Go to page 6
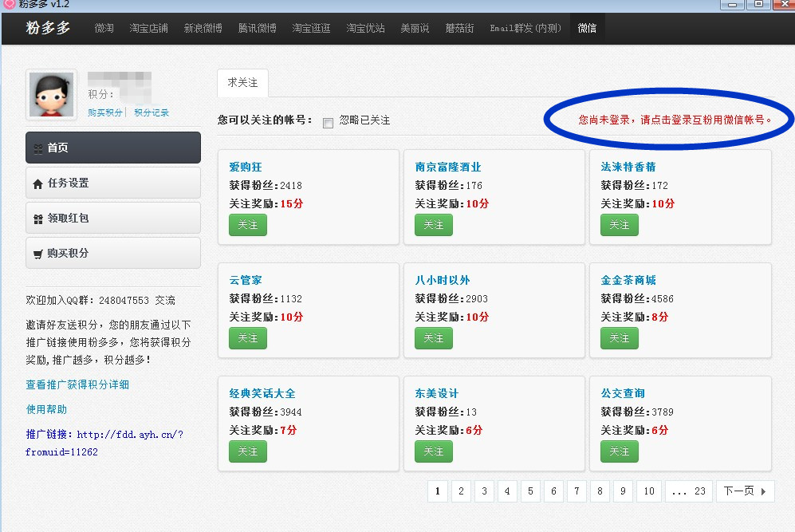 (553, 491)
